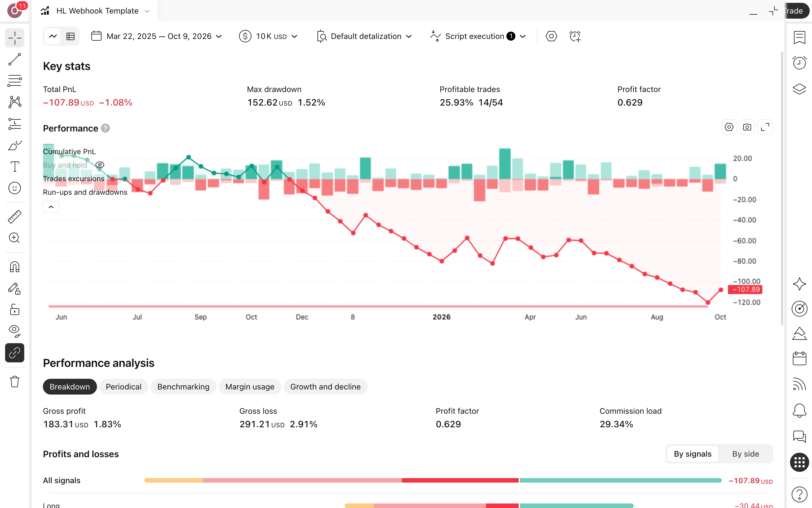
Task: Select the Text tool
Action: 14,167
